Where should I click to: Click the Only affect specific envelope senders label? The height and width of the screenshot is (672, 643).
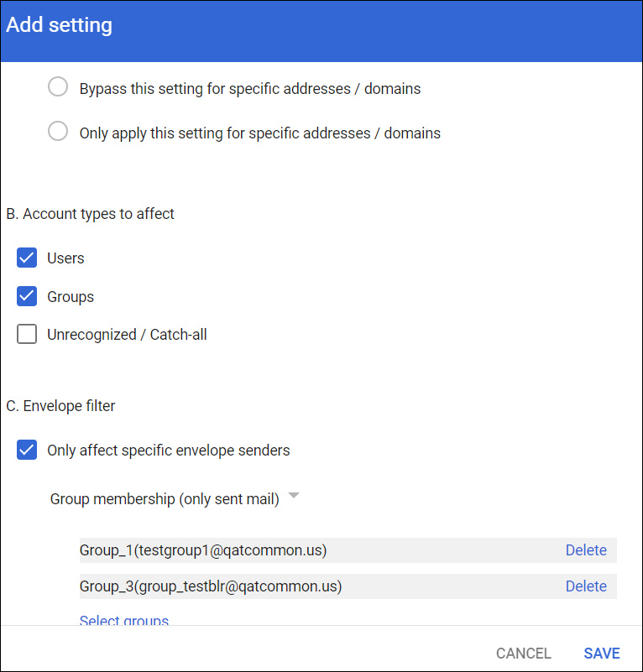pos(168,451)
